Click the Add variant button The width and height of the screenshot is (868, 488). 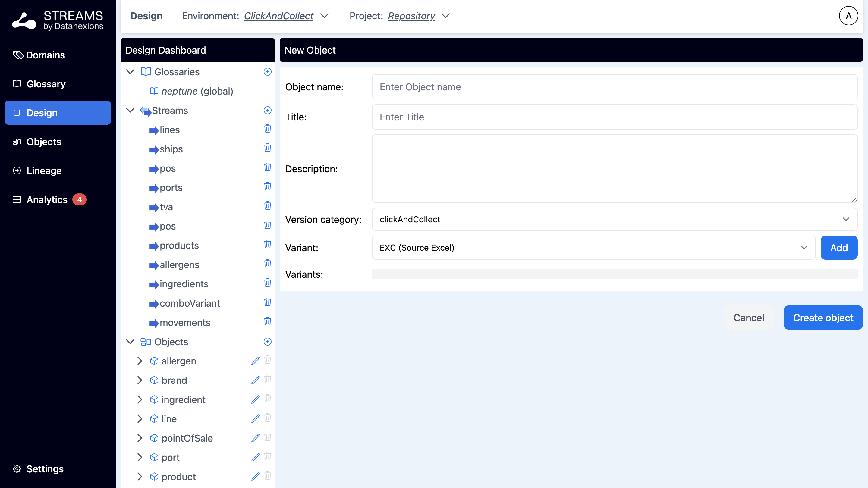click(838, 248)
